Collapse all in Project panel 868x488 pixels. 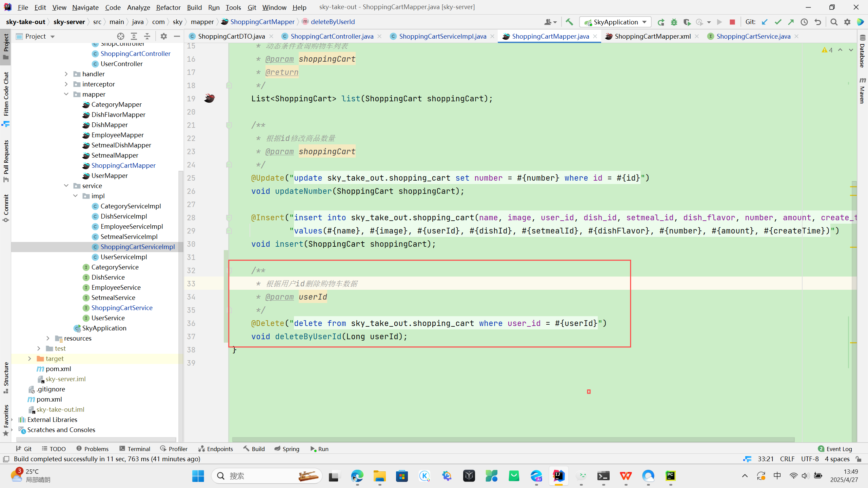(147, 36)
